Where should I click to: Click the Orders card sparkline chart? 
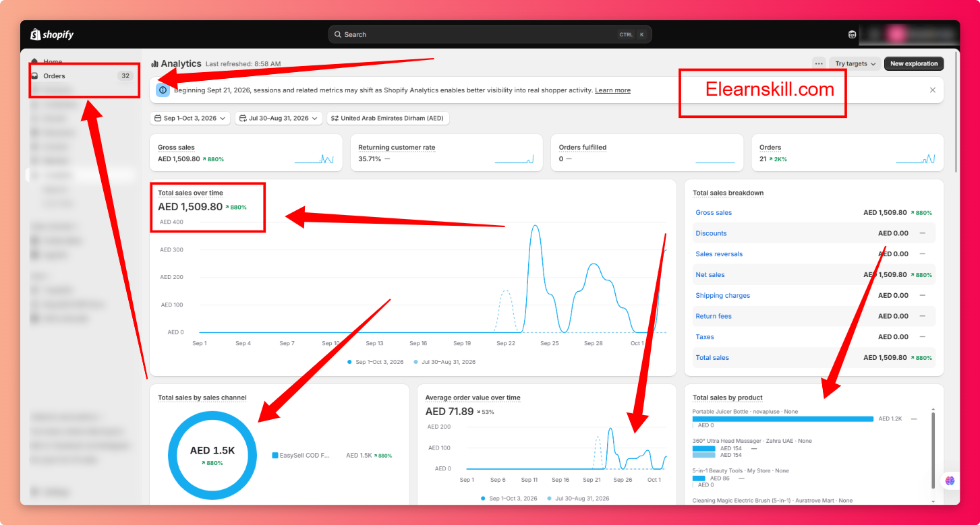(x=915, y=159)
